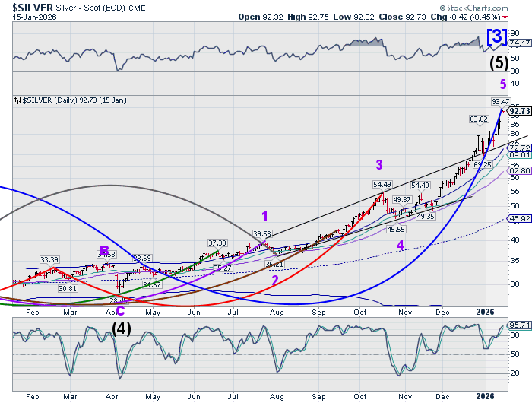Click the 74.17 RSI value tag
Screen dimensions: 532x403
pyautogui.click(x=518, y=46)
